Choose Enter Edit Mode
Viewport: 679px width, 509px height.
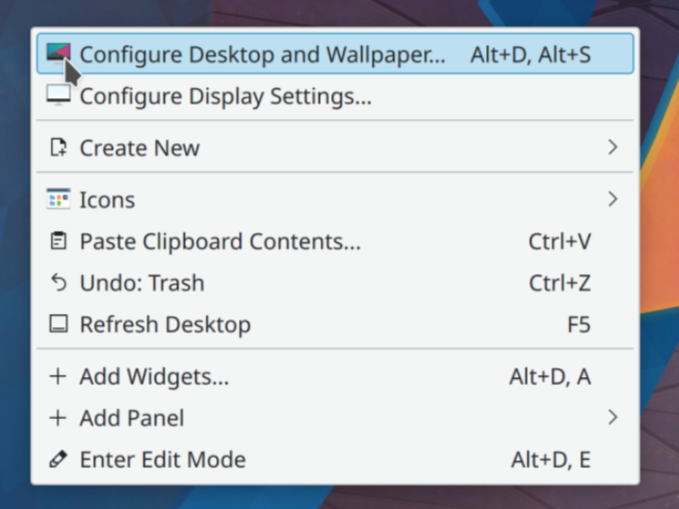pos(162,460)
